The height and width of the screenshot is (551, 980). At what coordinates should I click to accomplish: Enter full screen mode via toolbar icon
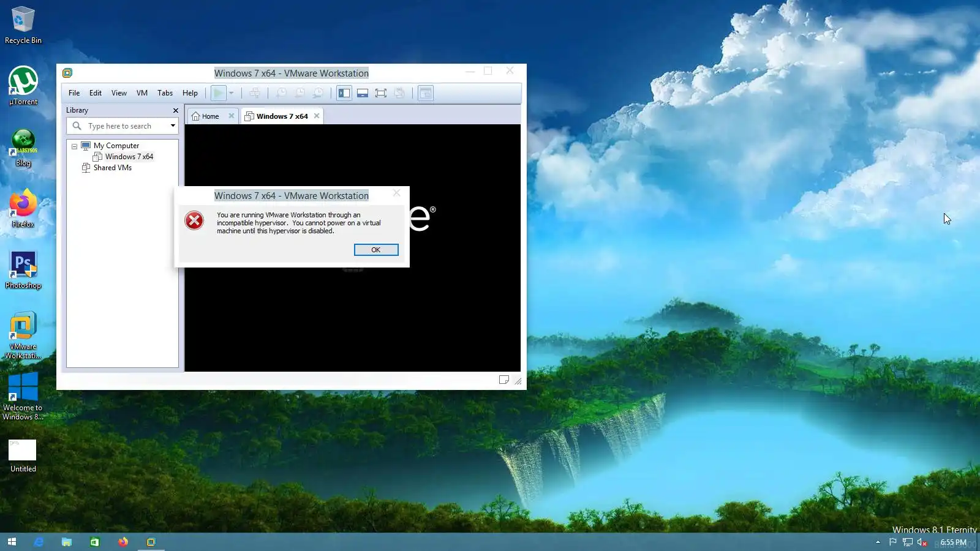pos(381,93)
